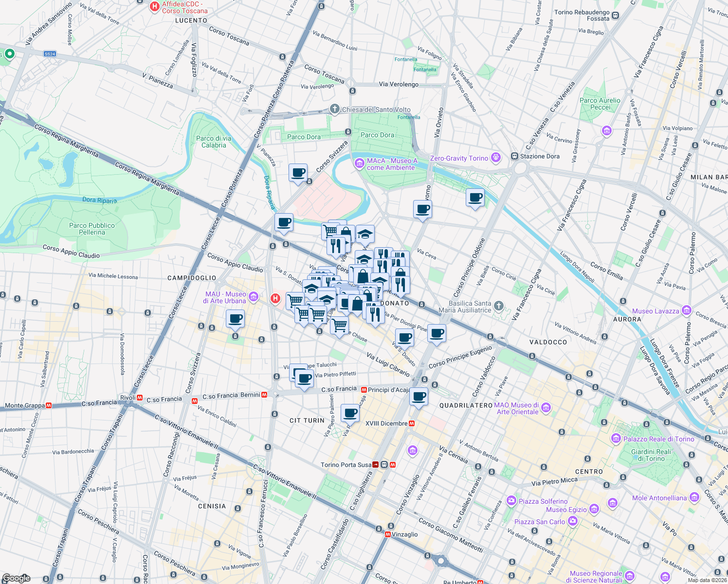The height and width of the screenshot is (584, 728).
Task: Click the Basilica Santa Maria Ausiliatrice church icon
Action: pyautogui.click(x=498, y=305)
